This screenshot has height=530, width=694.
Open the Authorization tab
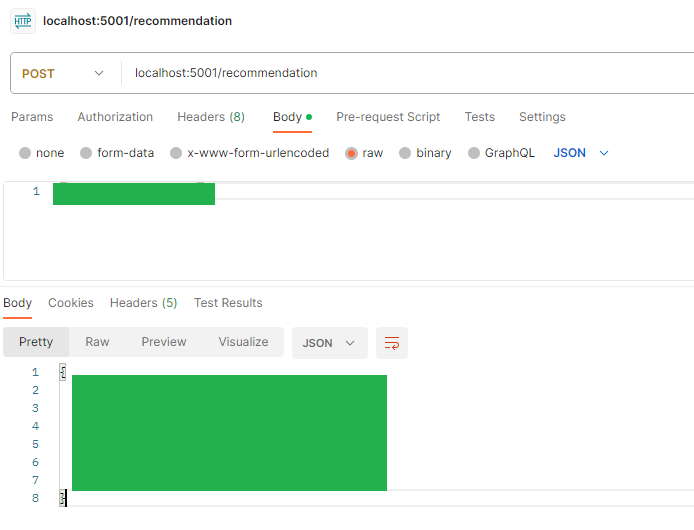(115, 117)
